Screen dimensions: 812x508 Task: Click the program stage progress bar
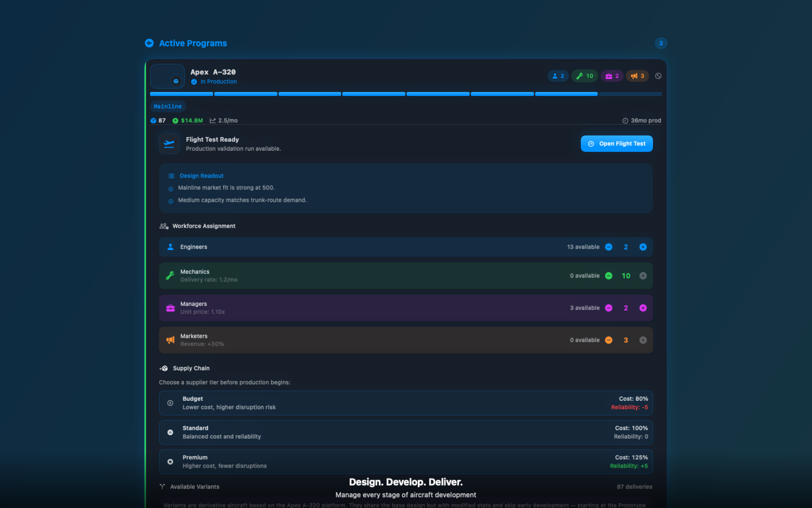pyautogui.click(x=406, y=94)
